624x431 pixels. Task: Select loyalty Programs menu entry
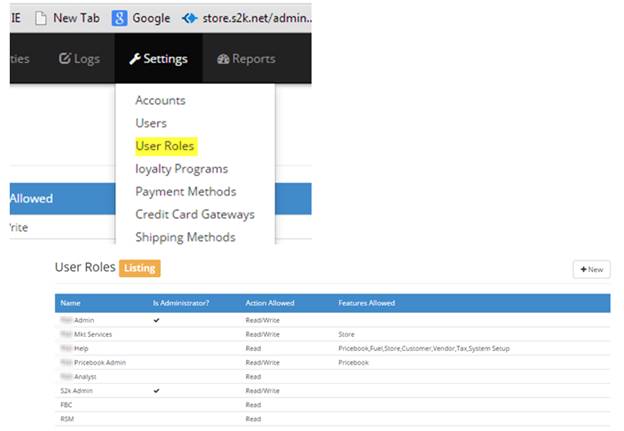[x=181, y=169]
